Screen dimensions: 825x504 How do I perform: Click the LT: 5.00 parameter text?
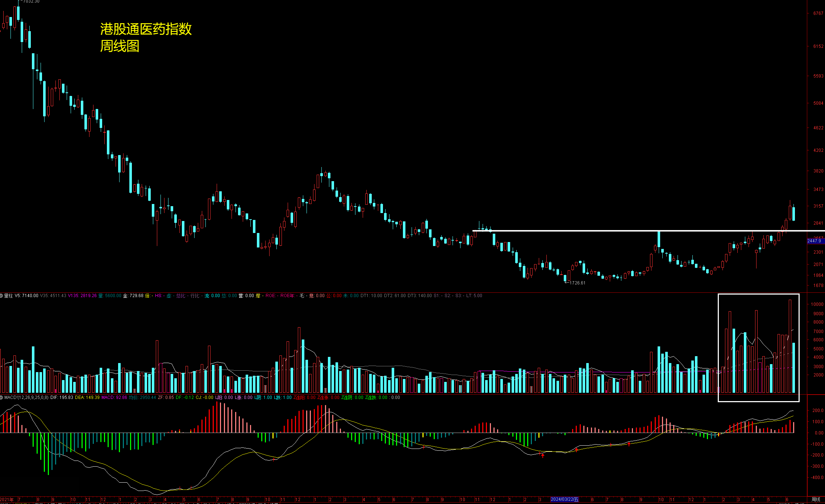coord(474,296)
